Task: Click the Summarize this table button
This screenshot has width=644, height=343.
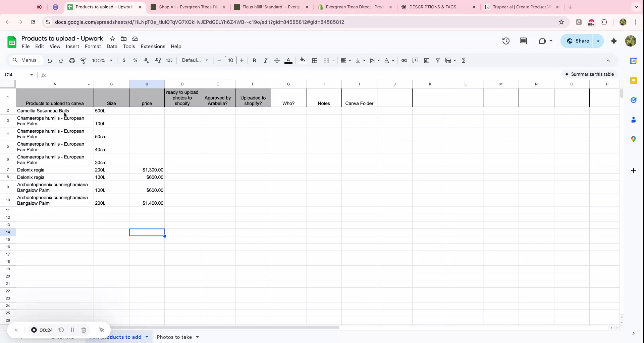Action: tap(590, 74)
